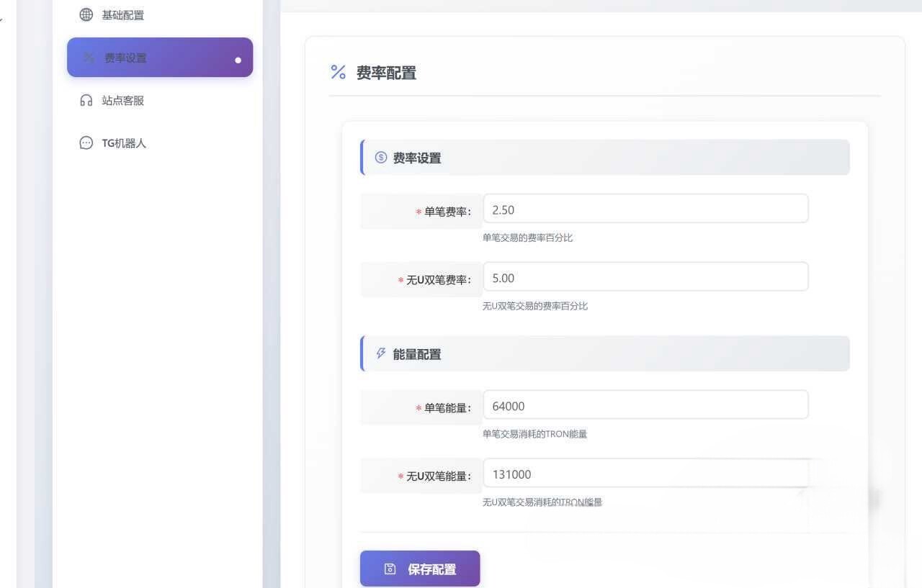922x588 pixels.
Task: Click the 单笔费率 field label
Action: [x=447, y=212]
